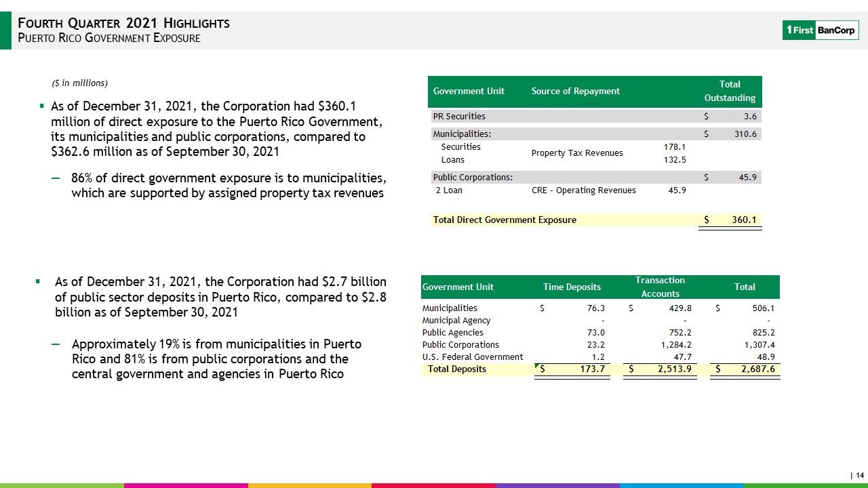Image resolution: width=868 pixels, height=488 pixels.
Task: Click the Municipalities: row total 310.6
Action: (x=745, y=134)
